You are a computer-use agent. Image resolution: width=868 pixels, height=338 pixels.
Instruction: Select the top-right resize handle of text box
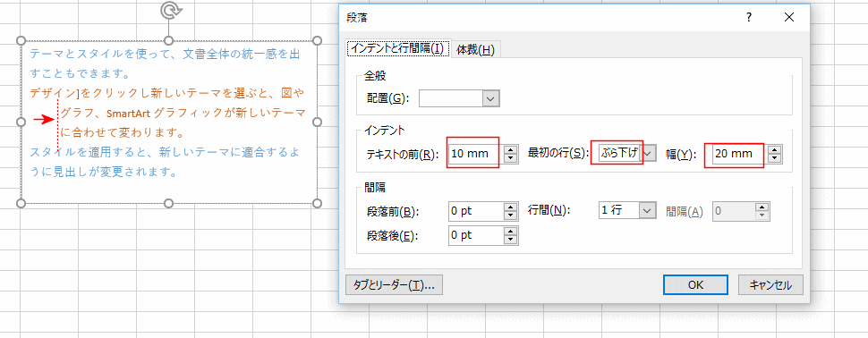pyautogui.click(x=317, y=40)
